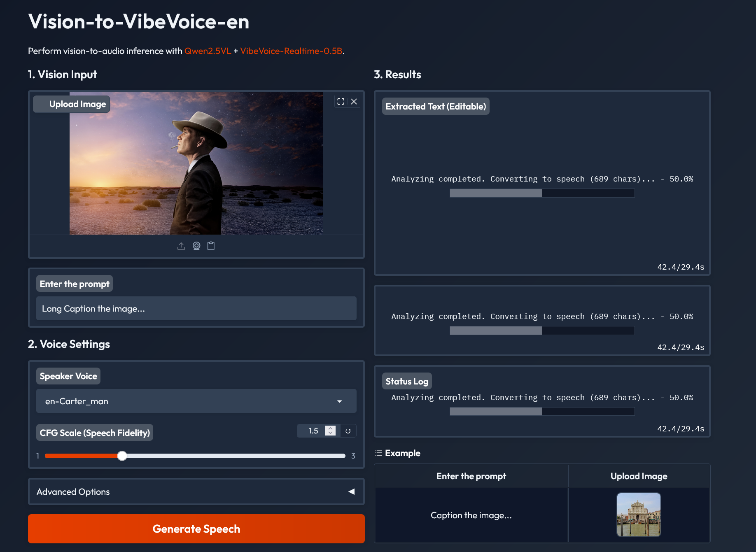Screen dimensions: 756x552
Task: Click the CFG Scale slider handle
Action: click(x=122, y=456)
